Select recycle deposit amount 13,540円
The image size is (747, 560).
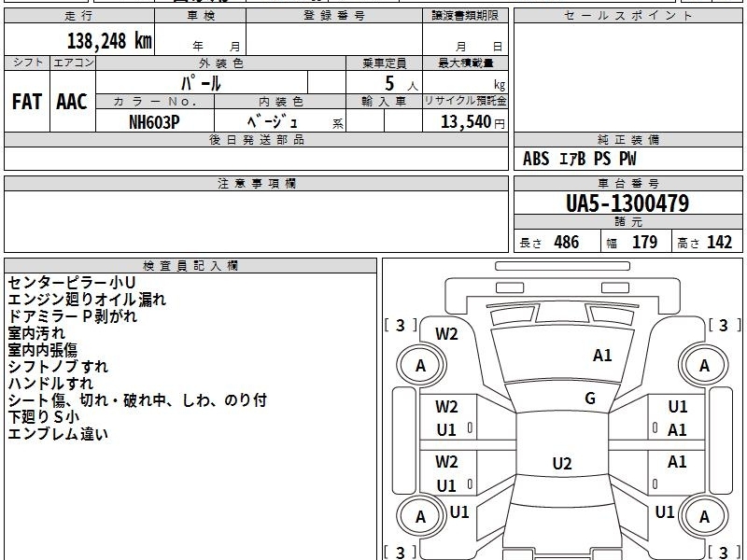pos(472,122)
